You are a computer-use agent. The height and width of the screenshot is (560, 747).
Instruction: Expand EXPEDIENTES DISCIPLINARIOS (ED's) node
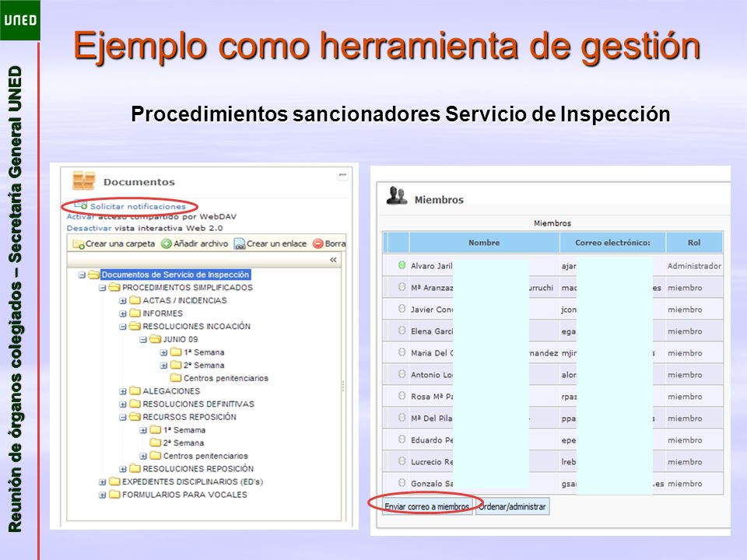[102, 482]
